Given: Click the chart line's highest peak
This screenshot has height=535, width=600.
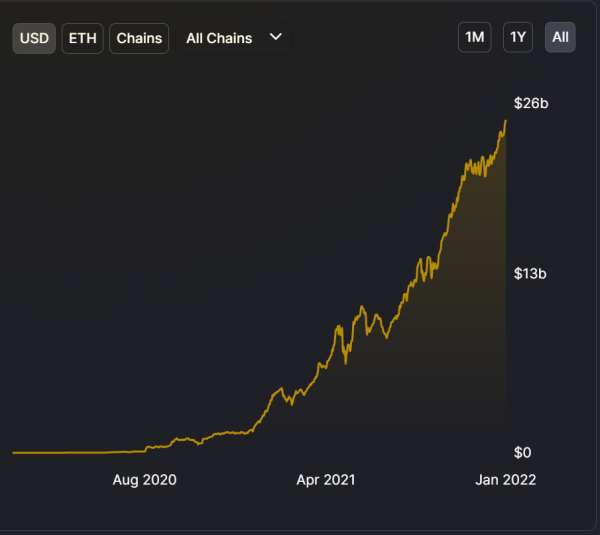Looking at the screenshot, I should pos(505,121).
